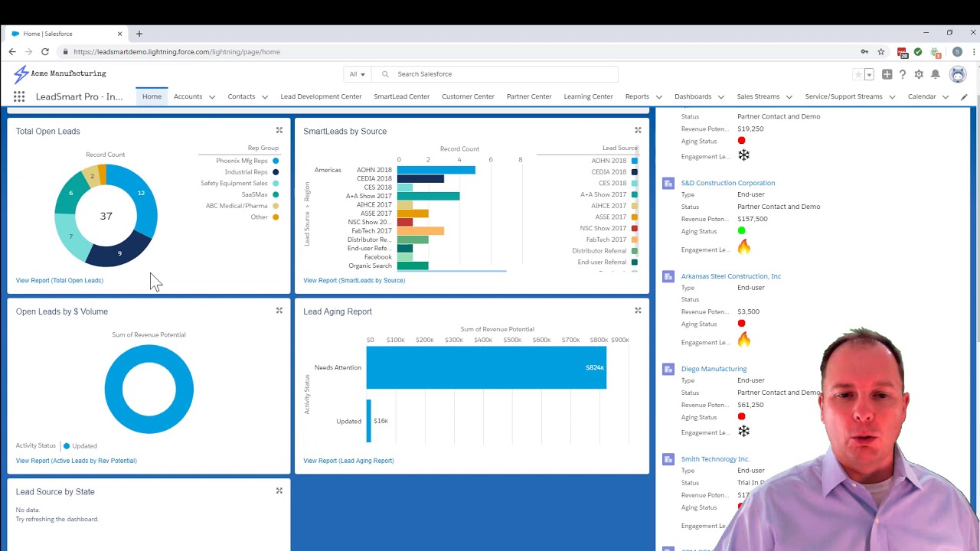Open Chrome's three-dot menu
Screen dimensions: 980x551
point(974,51)
